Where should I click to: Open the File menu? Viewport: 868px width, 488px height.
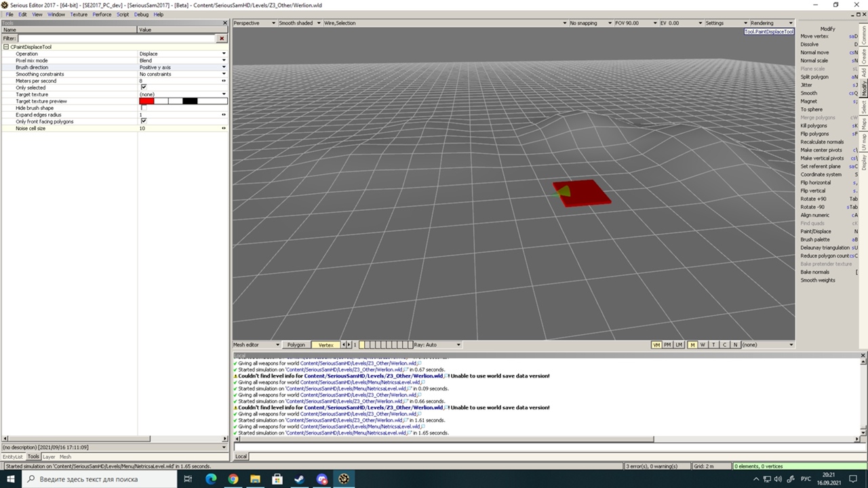9,14
